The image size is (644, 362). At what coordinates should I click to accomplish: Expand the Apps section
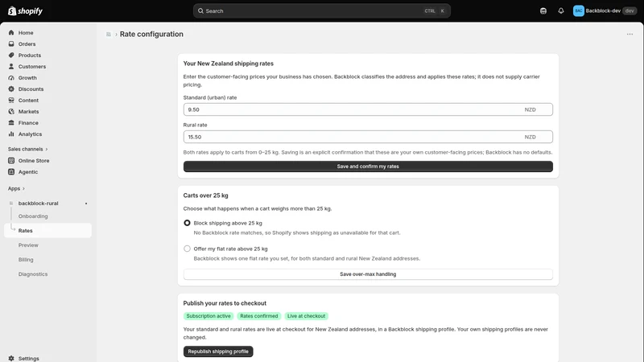pyautogui.click(x=16, y=188)
